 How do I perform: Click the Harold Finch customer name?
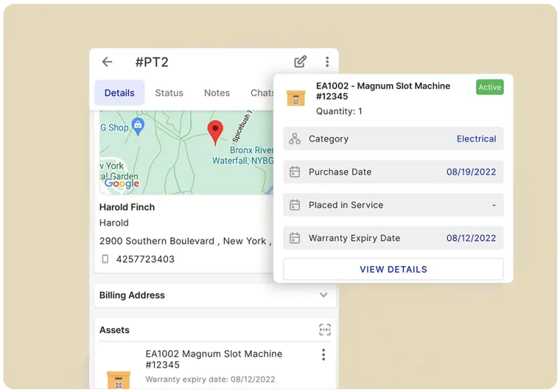[x=127, y=207]
